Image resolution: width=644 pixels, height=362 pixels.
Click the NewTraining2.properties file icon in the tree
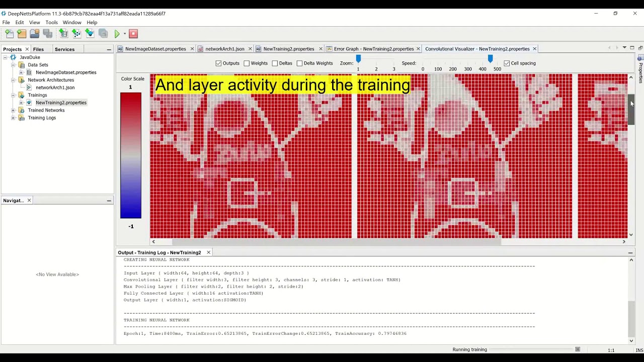tap(29, 103)
